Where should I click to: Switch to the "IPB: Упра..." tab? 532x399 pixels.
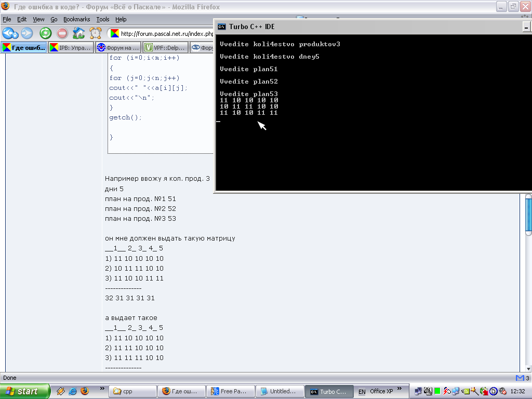71,48
